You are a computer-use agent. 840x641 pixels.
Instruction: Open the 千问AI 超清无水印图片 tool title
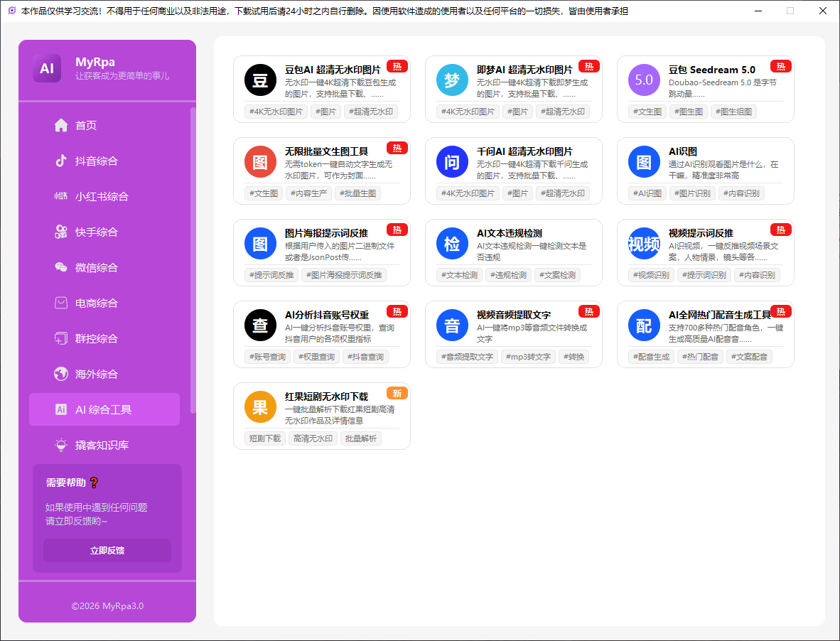[524, 151]
